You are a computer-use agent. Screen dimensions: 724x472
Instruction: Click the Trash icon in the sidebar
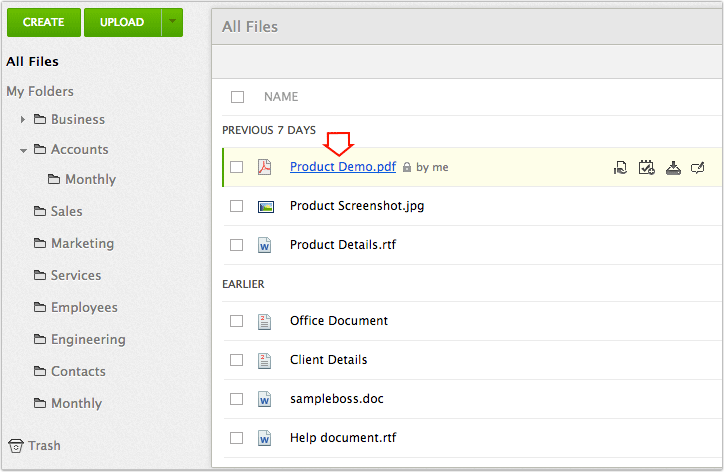click(15, 446)
